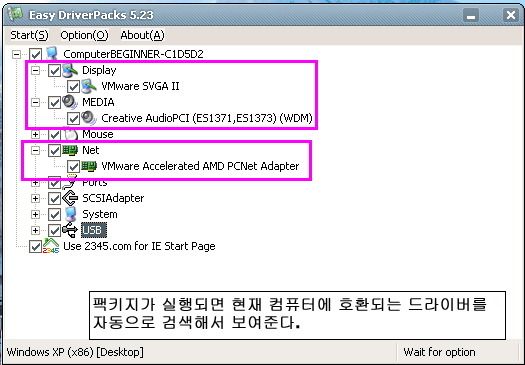Uncheck the System category checkbox
The height and width of the screenshot is (365, 525).
click(54, 214)
